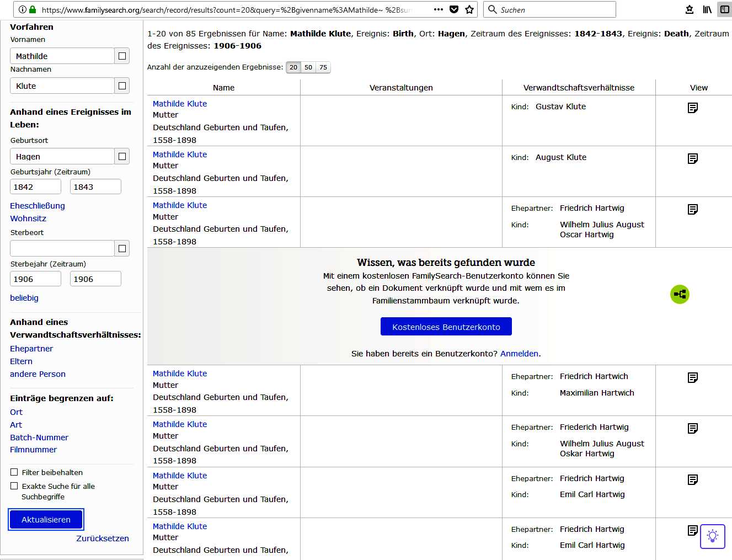
Task: Open Mathilde Klute record with child Gustav Klute
Action: point(180,104)
